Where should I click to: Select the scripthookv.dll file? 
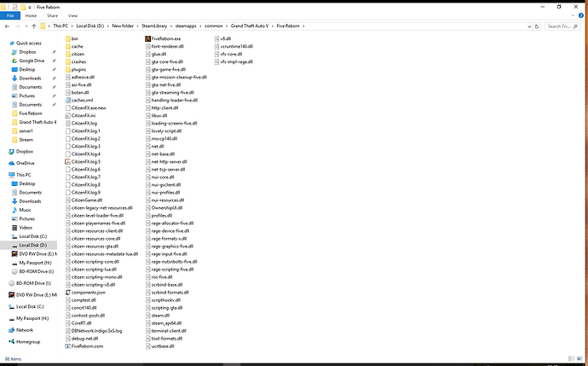pos(163,300)
